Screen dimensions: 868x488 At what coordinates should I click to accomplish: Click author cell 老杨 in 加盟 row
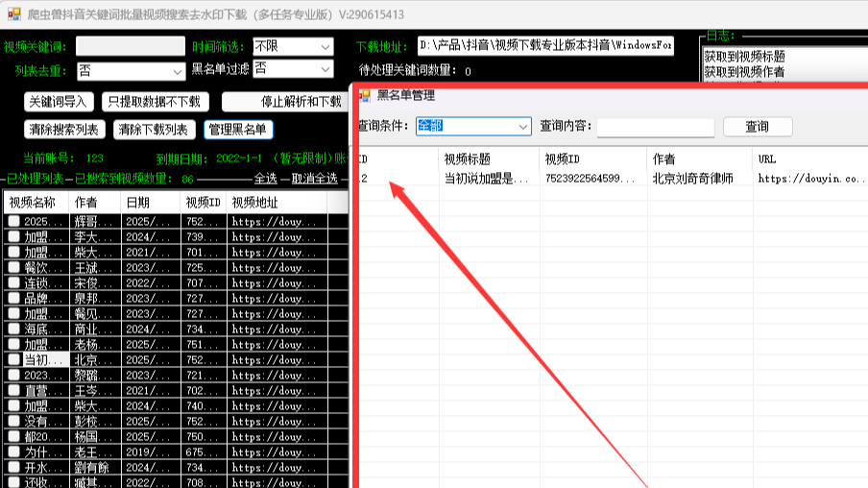[95, 345]
